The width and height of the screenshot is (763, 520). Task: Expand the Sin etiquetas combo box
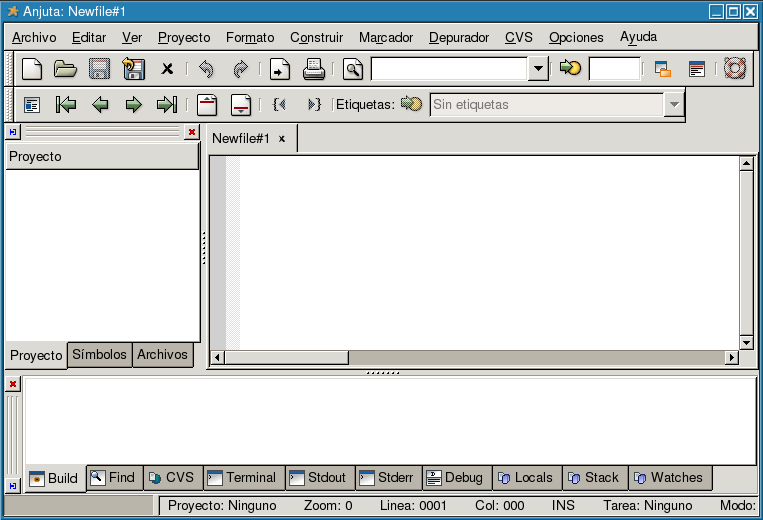[674, 105]
